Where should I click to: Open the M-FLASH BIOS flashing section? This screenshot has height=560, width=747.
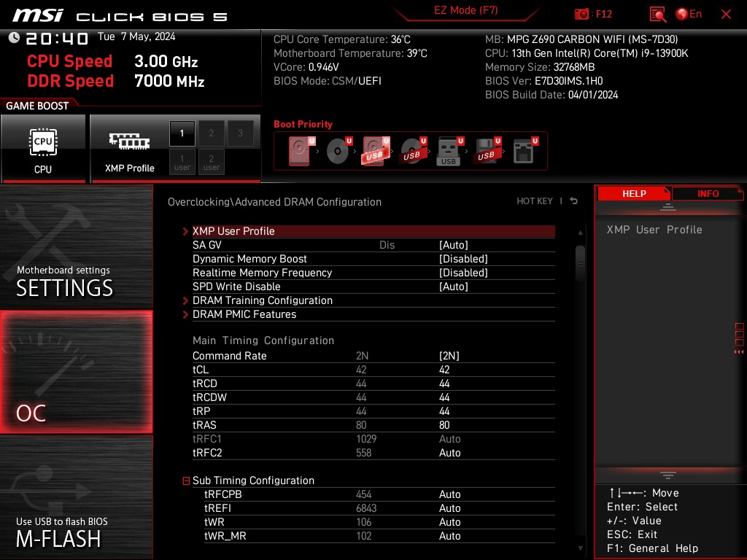(76, 497)
